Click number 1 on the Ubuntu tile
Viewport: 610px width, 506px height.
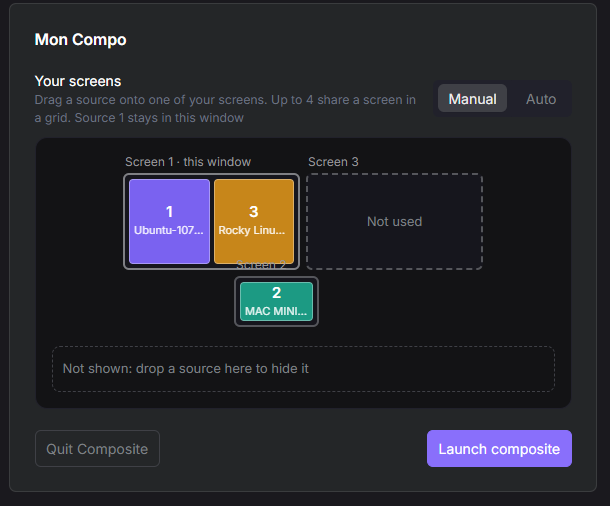pyautogui.click(x=169, y=212)
